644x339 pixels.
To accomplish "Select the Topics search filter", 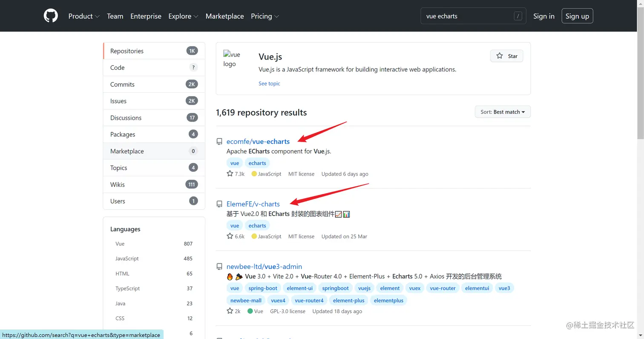I will click(x=154, y=168).
